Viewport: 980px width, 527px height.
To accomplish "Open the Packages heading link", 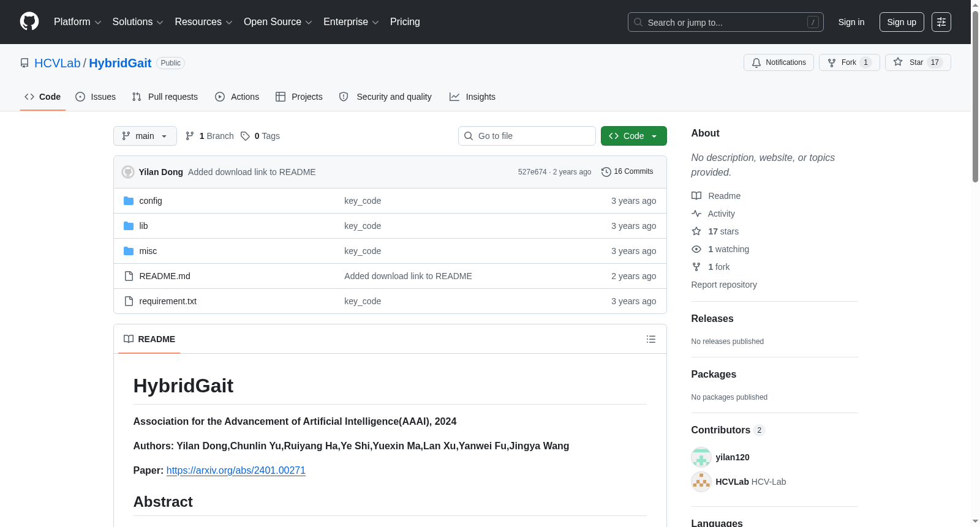I will coord(714,374).
